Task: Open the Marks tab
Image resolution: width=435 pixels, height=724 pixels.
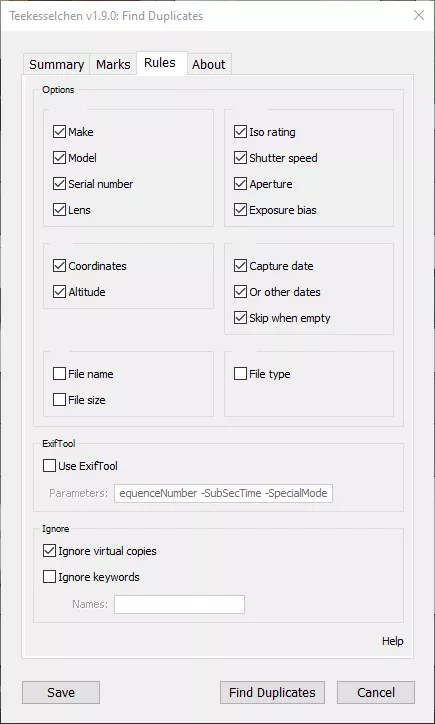Action: [x=113, y=65]
